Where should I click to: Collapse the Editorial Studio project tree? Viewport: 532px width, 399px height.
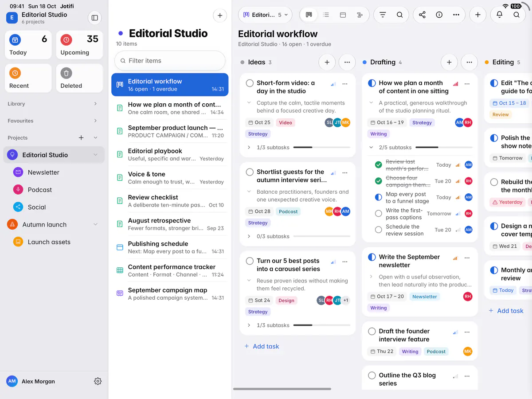(x=95, y=155)
